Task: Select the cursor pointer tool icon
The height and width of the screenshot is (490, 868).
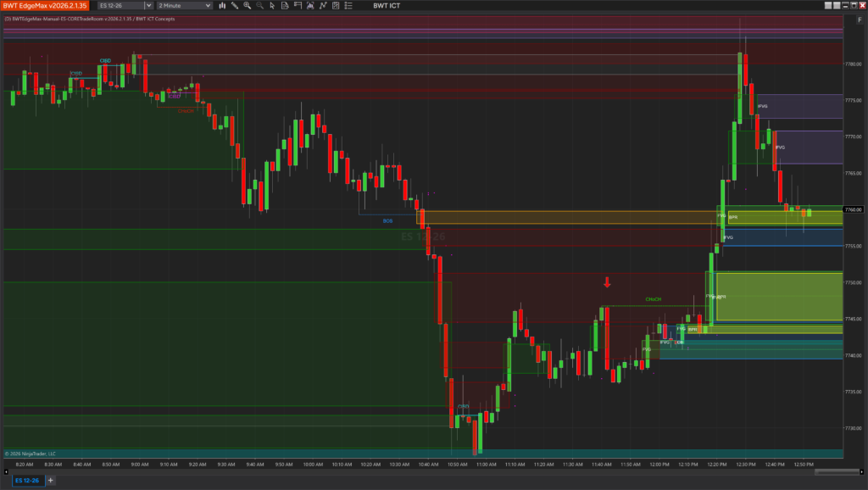Action: [272, 6]
